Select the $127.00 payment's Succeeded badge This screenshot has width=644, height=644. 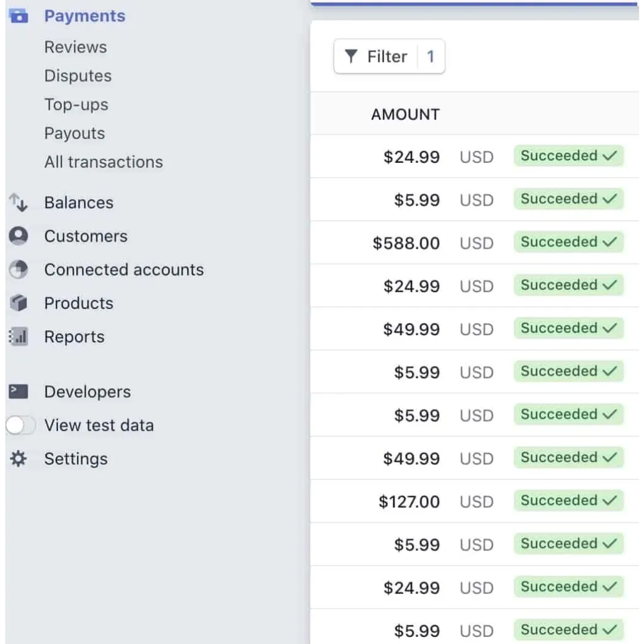tap(569, 501)
